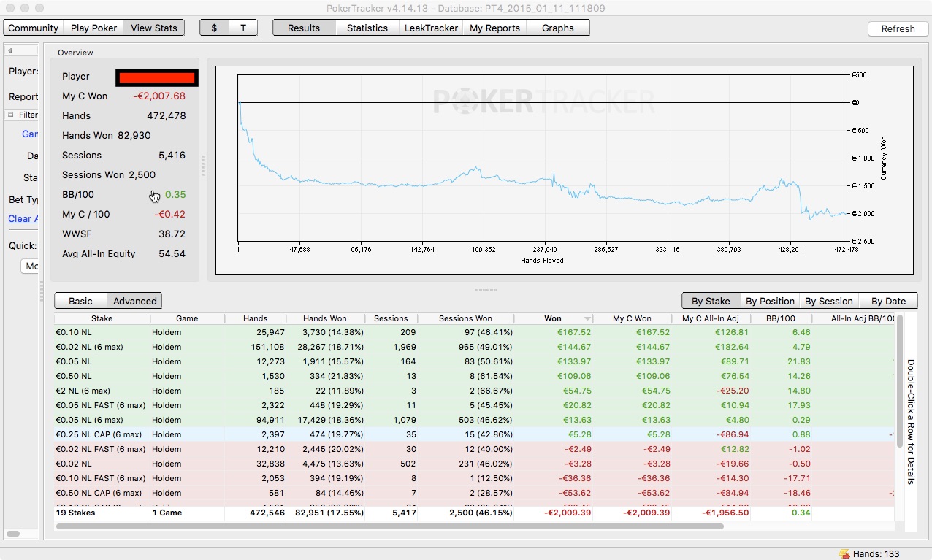Select the €0.02 NL (6 max) row
The width and height of the screenshot is (932, 560).
[x=475, y=347]
